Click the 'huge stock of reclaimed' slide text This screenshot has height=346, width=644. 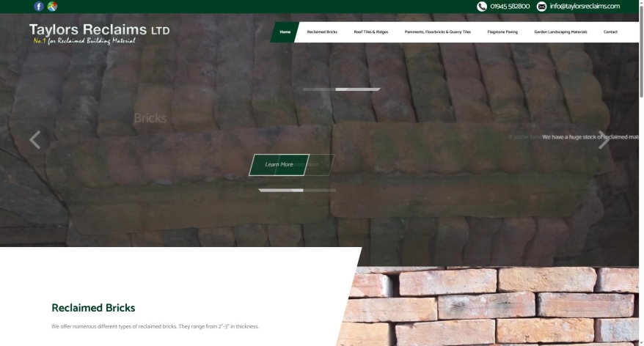[x=590, y=137]
